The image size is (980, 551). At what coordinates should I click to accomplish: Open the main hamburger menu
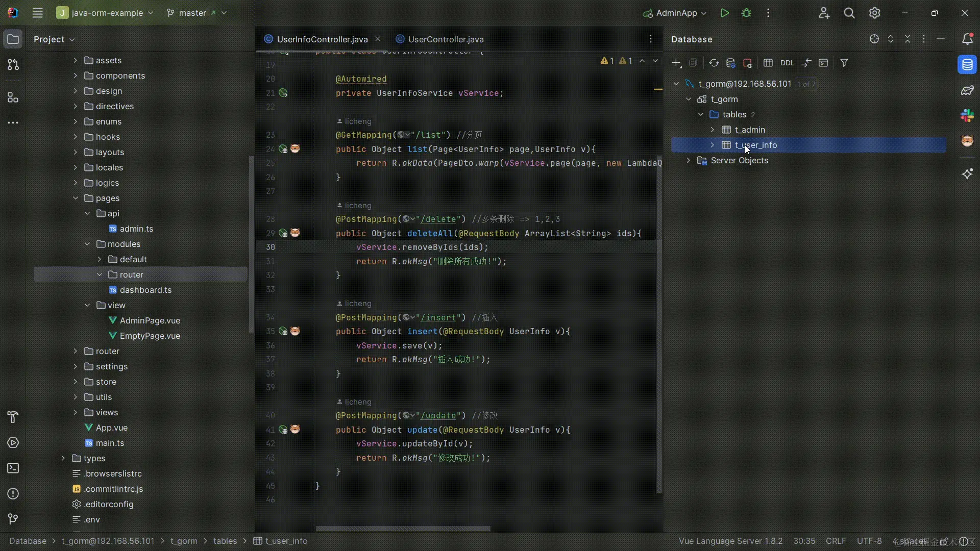[37, 13]
